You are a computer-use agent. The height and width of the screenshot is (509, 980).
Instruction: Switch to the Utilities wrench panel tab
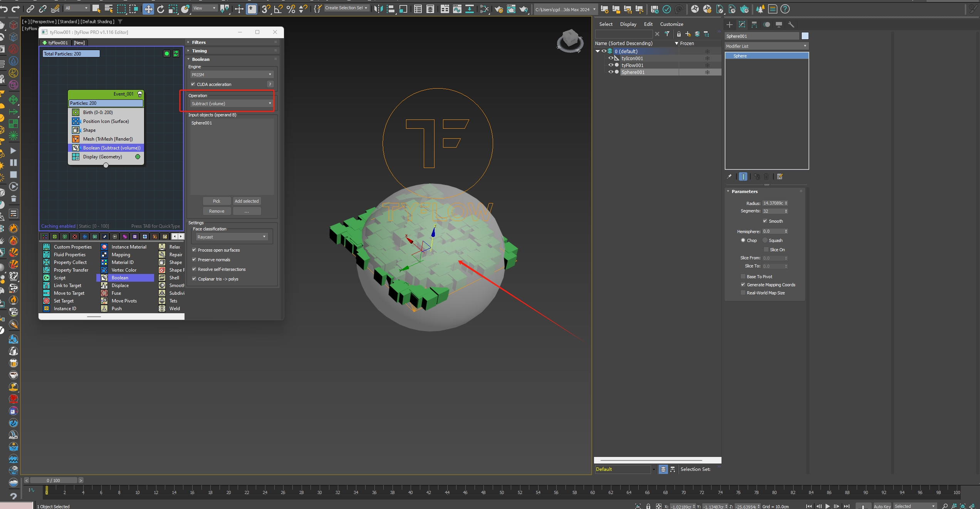(791, 24)
